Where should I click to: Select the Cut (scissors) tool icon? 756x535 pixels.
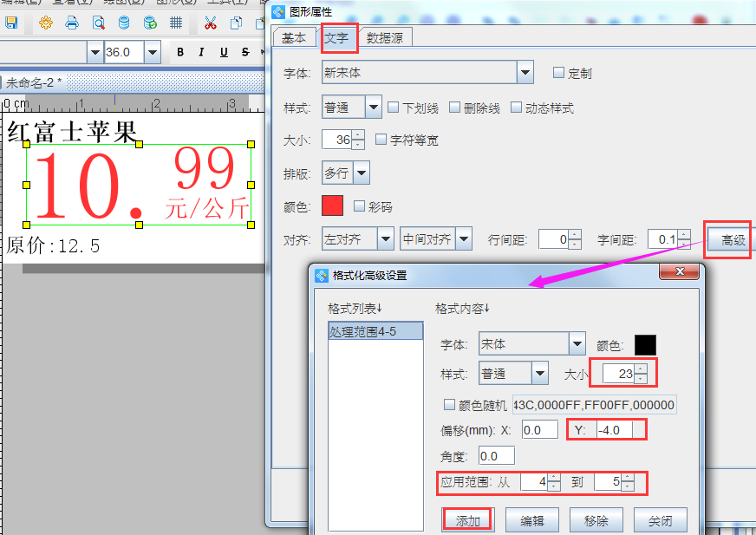click(x=212, y=23)
